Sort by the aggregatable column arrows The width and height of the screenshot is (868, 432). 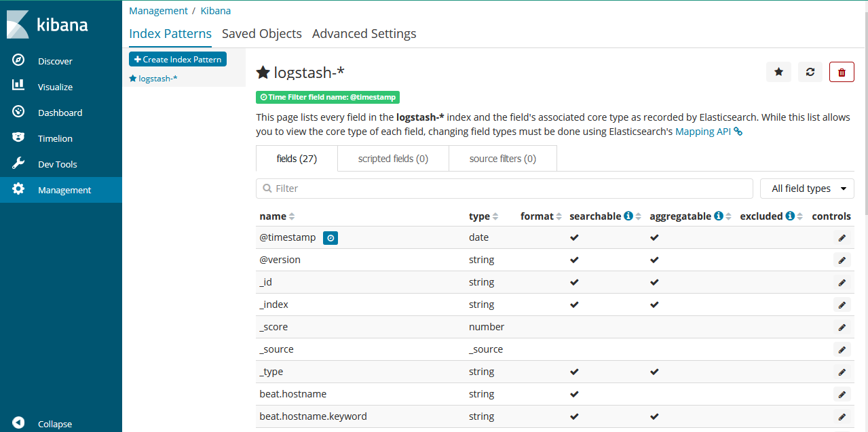click(728, 216)
